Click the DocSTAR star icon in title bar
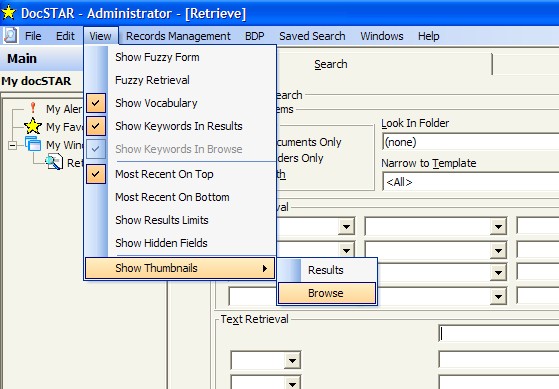This screenshot has height=389, width=559. (x=9, y=13)
